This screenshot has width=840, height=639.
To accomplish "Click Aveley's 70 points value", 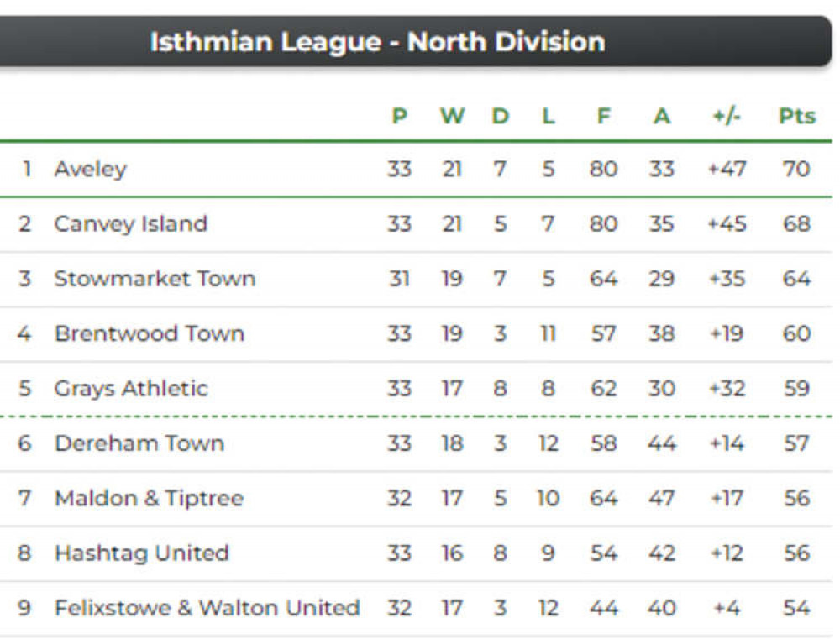I will pyautogui.click(x=796, y=170).
